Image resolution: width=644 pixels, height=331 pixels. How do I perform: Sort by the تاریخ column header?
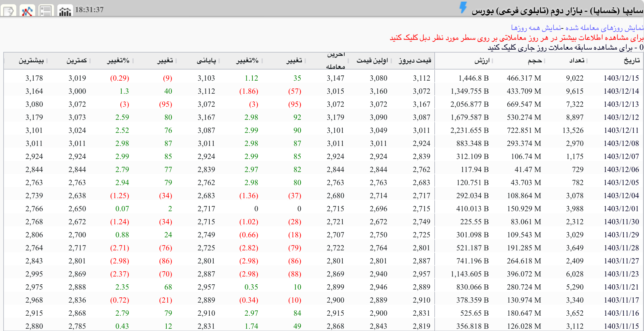(632, 61)
